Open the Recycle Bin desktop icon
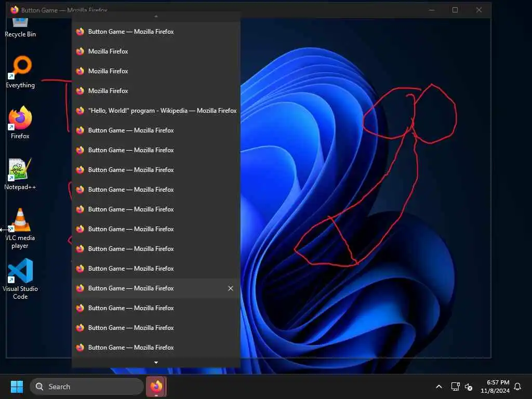Viewport: 532px width, 399px height. pos(20,28)
